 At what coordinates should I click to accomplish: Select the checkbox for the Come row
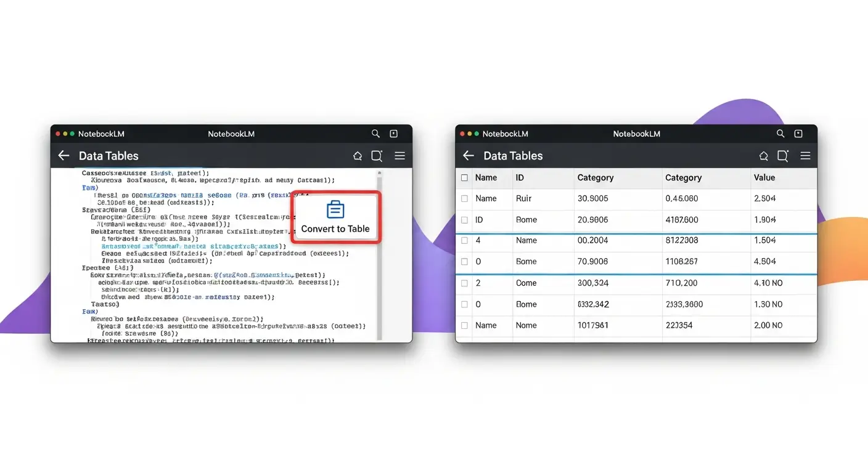(x=464, y=283)
